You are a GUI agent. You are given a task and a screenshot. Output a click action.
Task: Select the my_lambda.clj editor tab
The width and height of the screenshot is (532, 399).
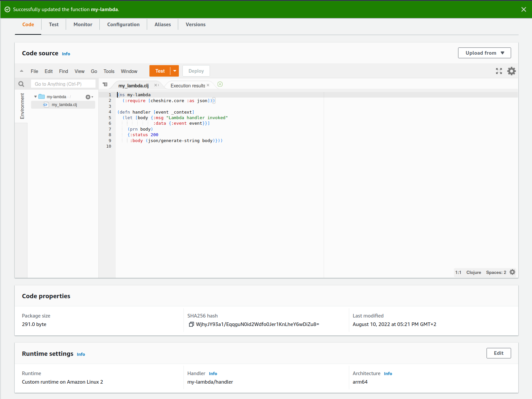tap(133, 85)
